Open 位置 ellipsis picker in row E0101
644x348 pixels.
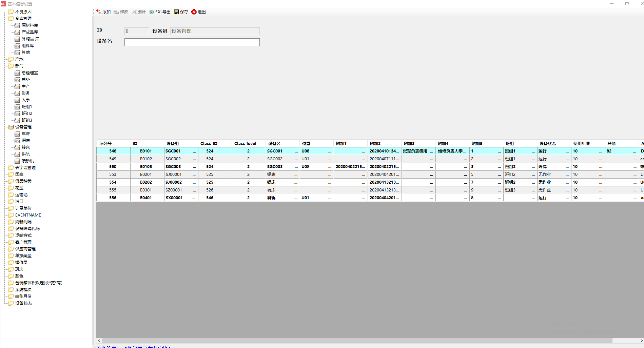[330, 151]
